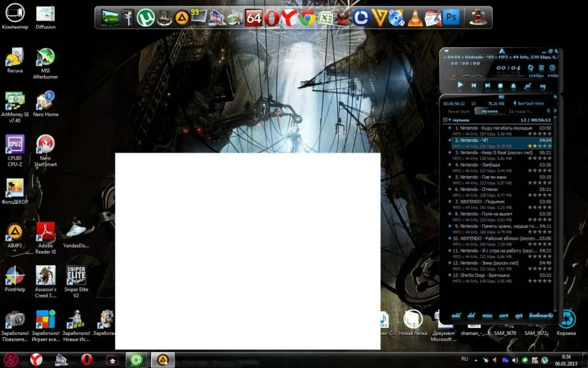This screenshot has width=588, height=368.
Task: Launch VLC media player from the dock
Action: 415,18
